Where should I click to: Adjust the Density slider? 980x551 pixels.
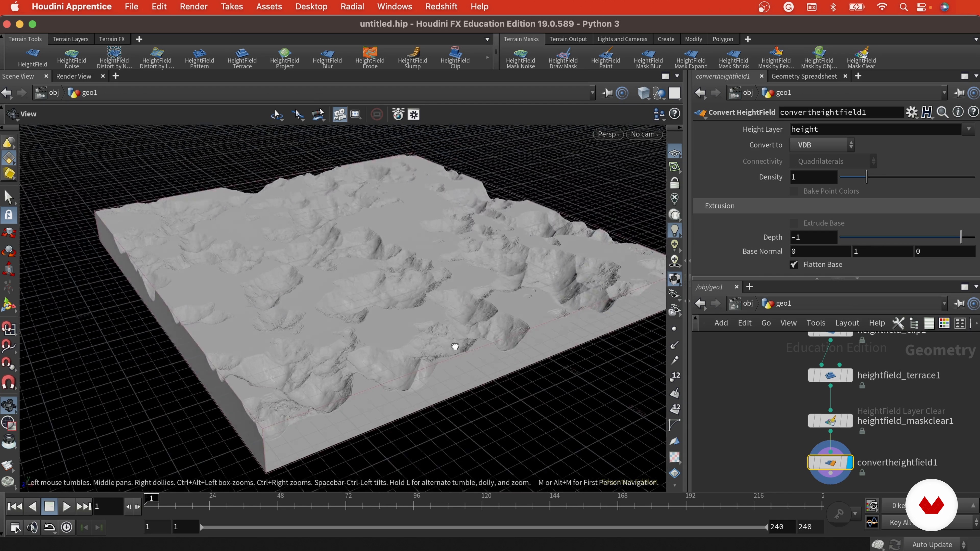click(x=907, y=177)
